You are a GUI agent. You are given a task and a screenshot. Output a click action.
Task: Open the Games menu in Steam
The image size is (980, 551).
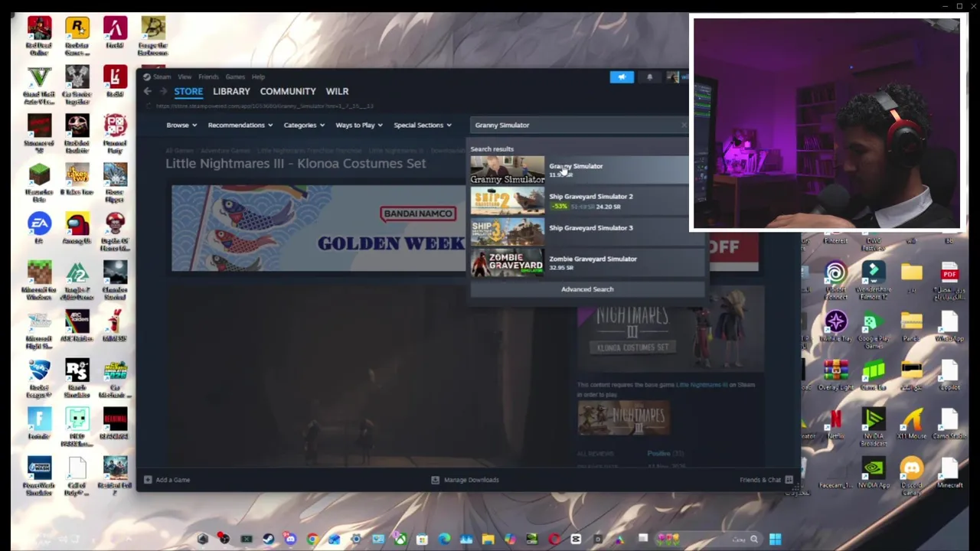click(x=235, y=77)
